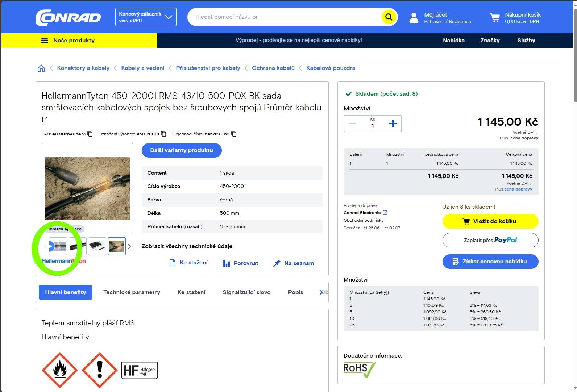Click the external link icon beside Conrad Electronic
Viewport: 577px width, 392px height.
point(385,213)
